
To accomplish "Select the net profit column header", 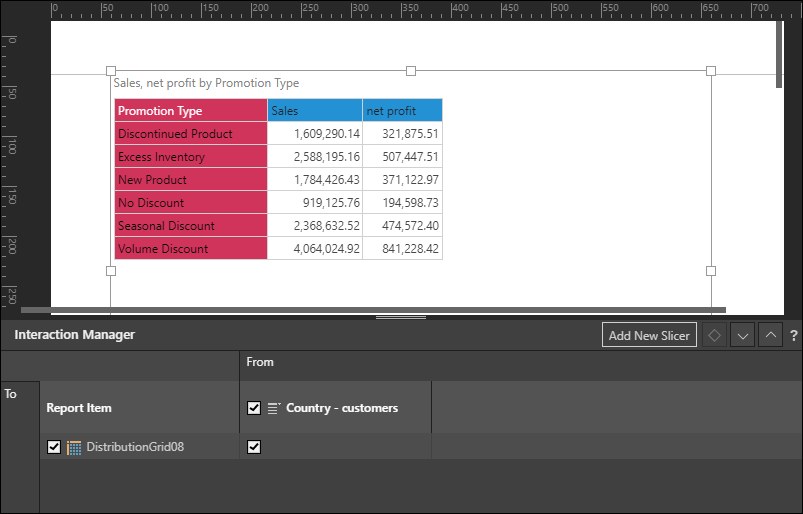I will [x=402, y=111].
